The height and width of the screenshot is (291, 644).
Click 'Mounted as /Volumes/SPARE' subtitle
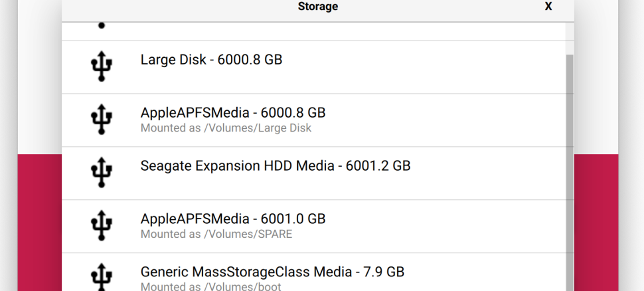coord(216,234)
